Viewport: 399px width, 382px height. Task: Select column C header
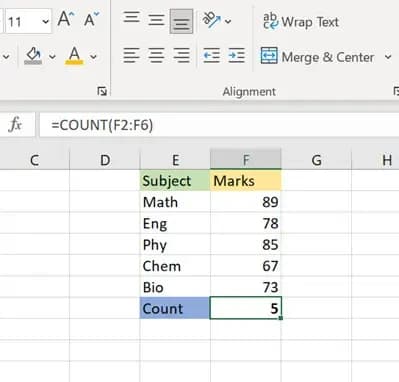click(x=34, y=160)
